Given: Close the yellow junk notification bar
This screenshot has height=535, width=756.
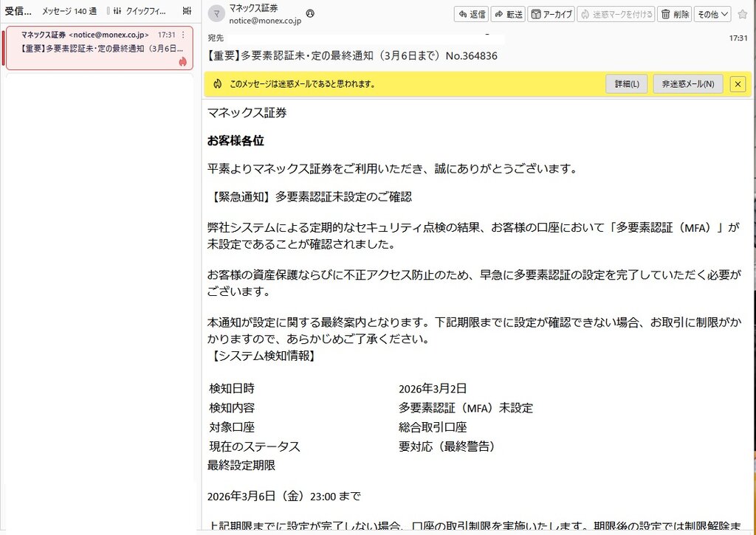Looking at the screenshot, I should pos(738,84).
